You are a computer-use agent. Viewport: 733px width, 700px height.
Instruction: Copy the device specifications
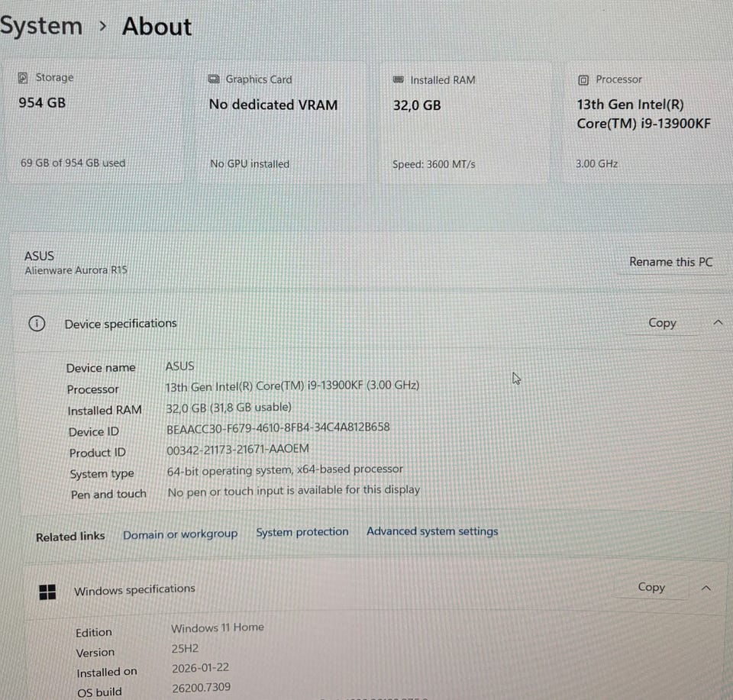(662, 323)
